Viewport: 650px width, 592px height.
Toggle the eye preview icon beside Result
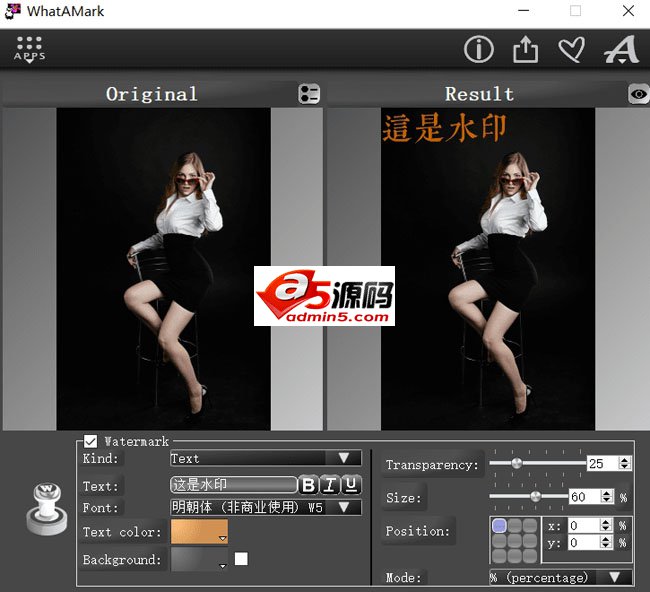tap(638, 94)
